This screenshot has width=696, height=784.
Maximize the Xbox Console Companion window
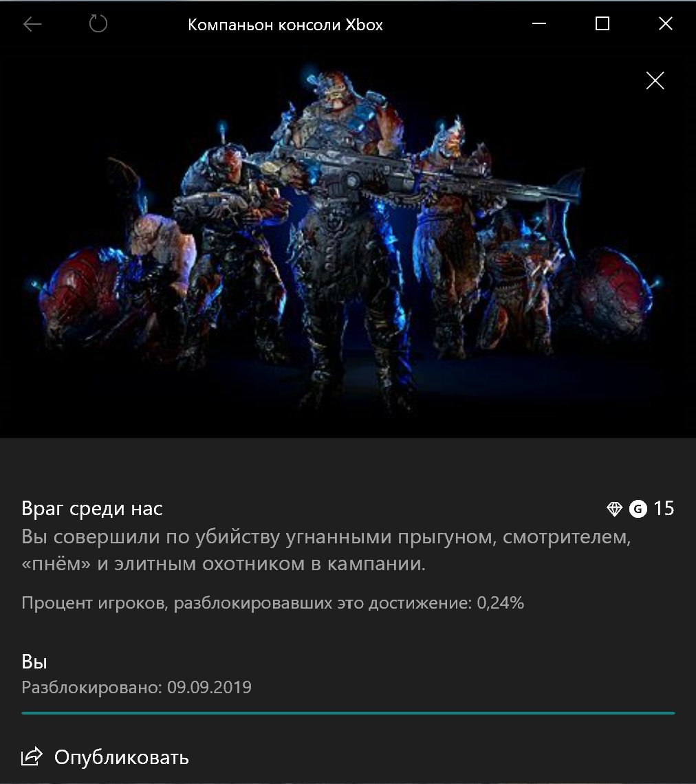point(602,23)
